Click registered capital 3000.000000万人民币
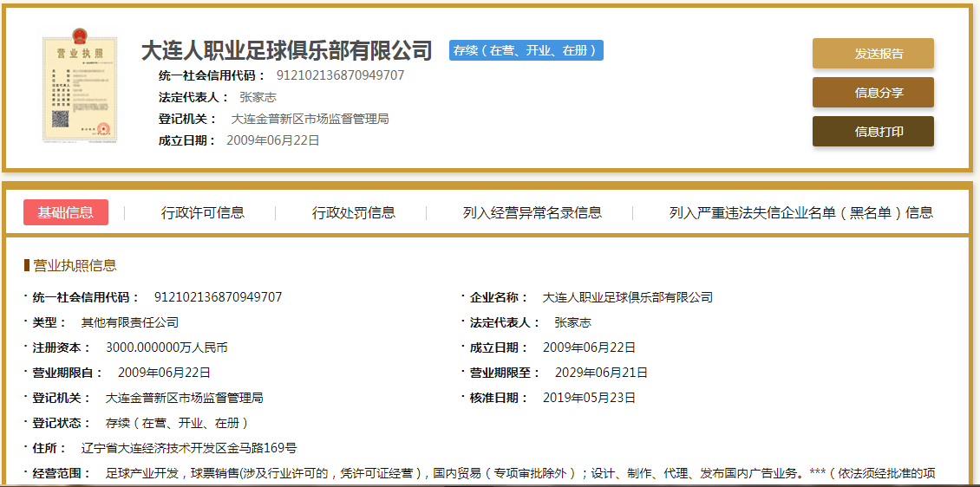The width and height of the screenshot is (980, 487). pyautogui.click(x=167, y=347)
